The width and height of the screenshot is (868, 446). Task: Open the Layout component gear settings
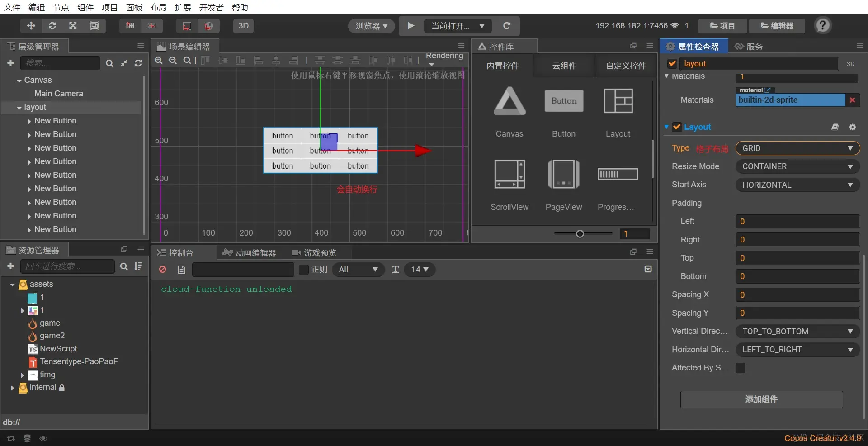tap(853, 127)
